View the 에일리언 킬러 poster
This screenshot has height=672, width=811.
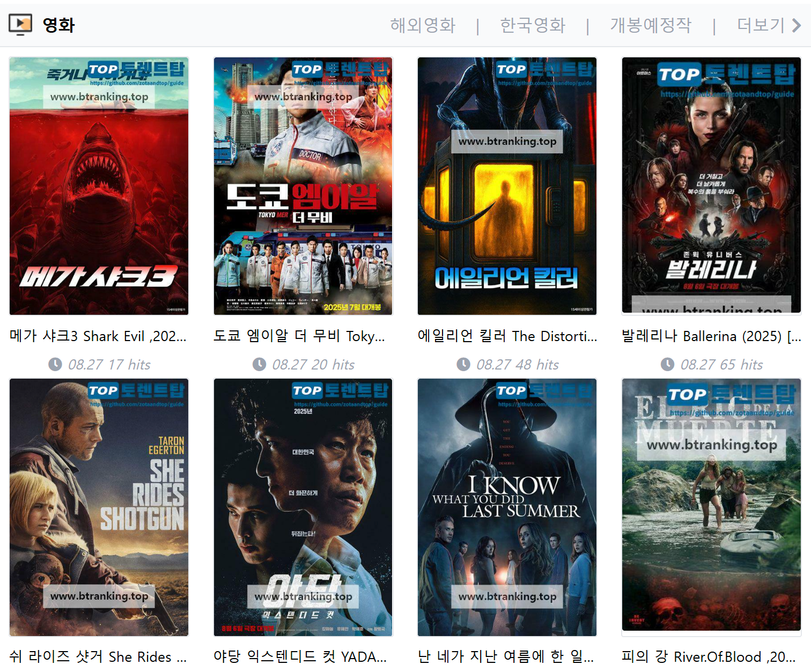pos(507,186)
